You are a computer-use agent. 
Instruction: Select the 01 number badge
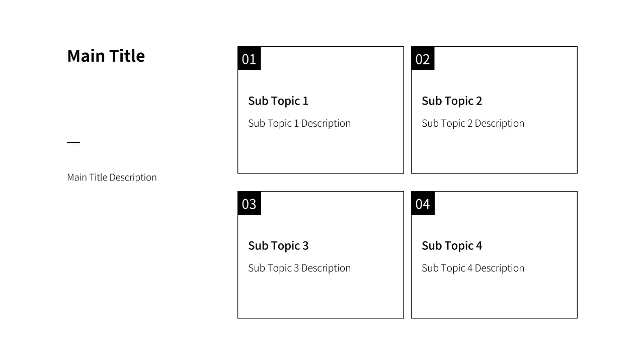(249, 59)
